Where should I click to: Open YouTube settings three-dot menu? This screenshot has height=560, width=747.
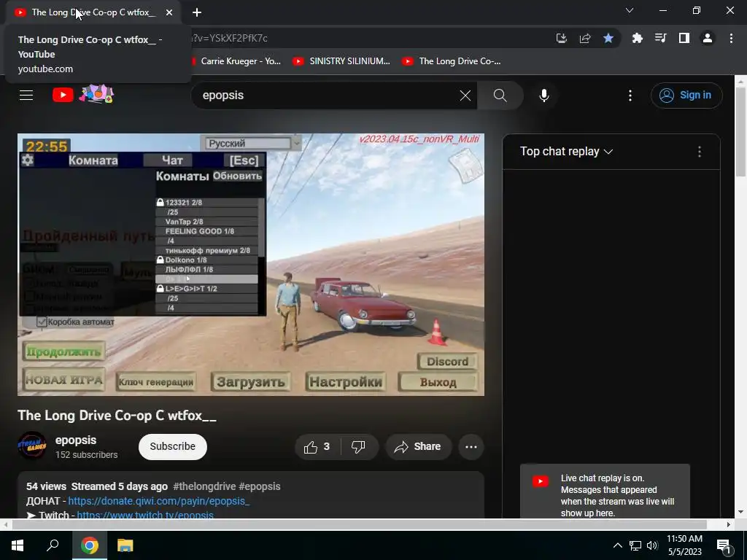tap(630, 96)
